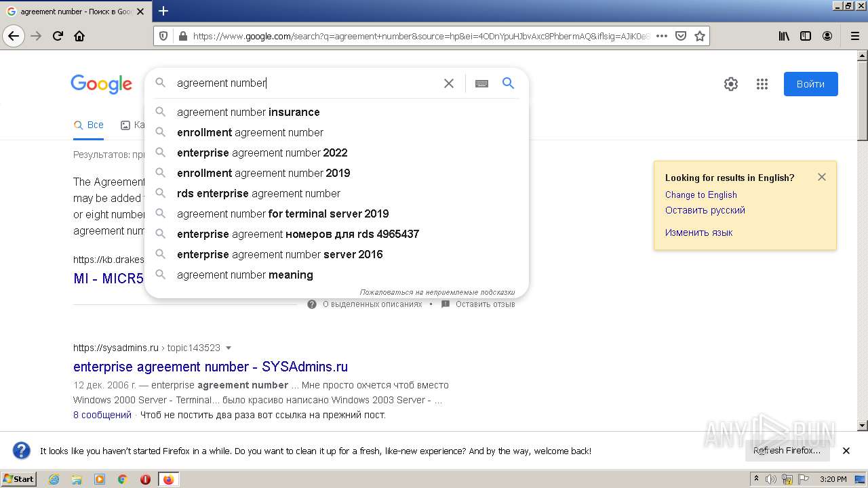Choose suggestion номеров для rds 4965437
The image size is (868, 488).
[336, 234]
